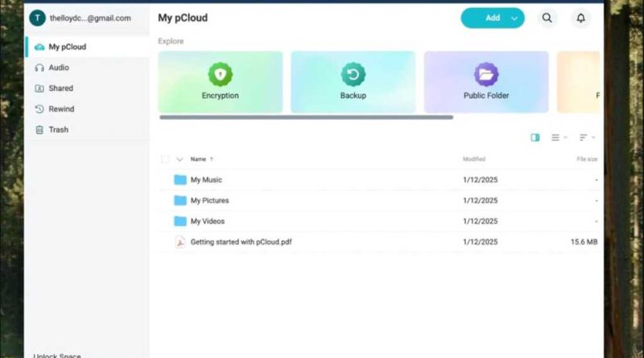Click the My Music folder icon

[180, 180]
